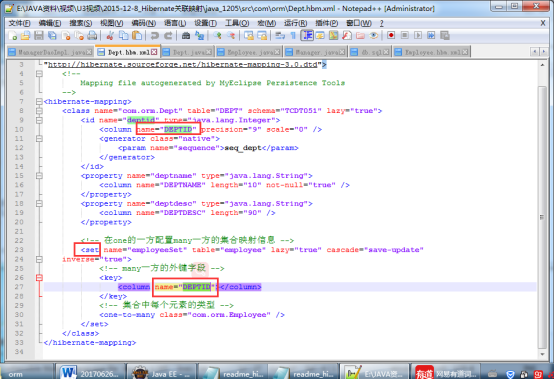The height and width of the screenshot is (380, 554).
Task: Play back recorded macro with play icon
Action: tap(418, 35)
